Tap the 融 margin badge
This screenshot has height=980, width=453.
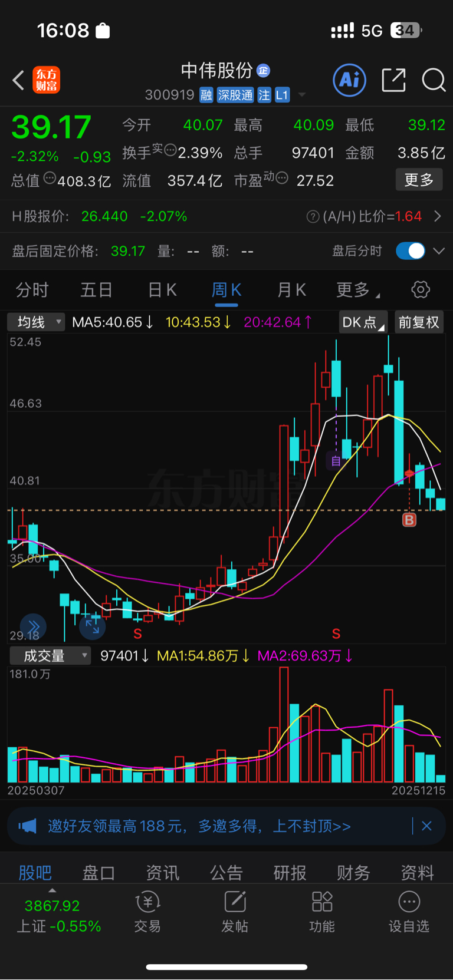pyautogui.click(x=206, y=95)
